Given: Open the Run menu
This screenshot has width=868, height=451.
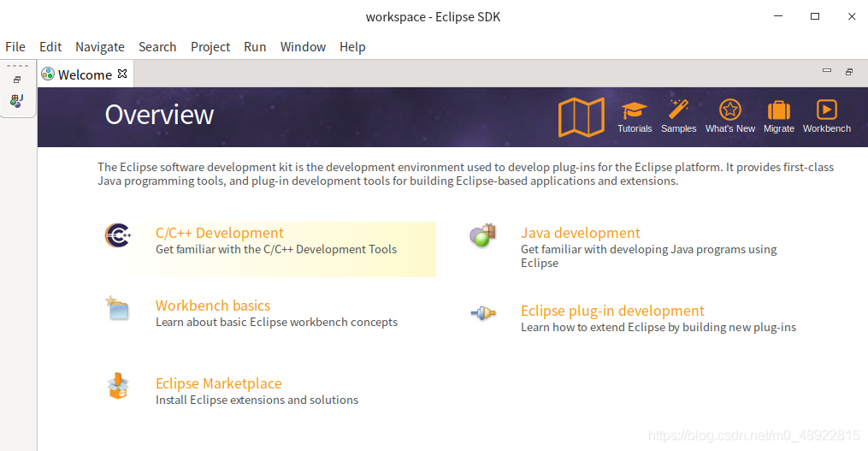Looking at the screenshot, I should [255, 47].
